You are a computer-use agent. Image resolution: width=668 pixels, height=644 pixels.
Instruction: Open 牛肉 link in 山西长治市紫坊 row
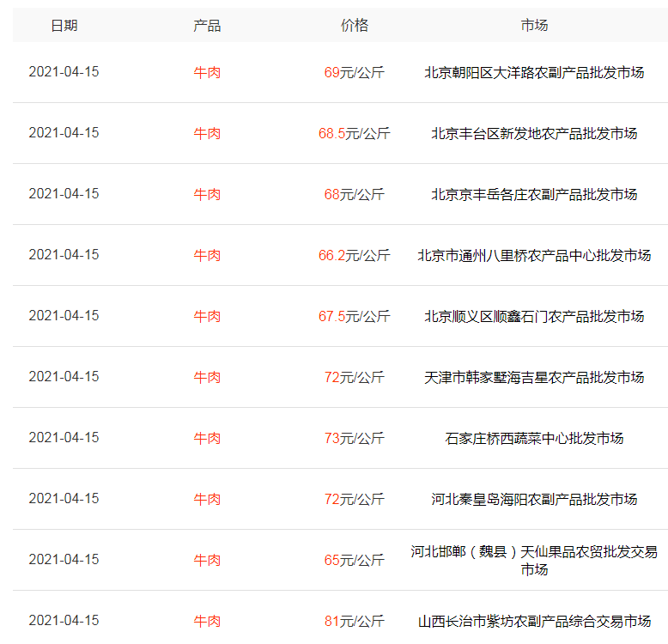pyautogui.click(x=207, y=621)
